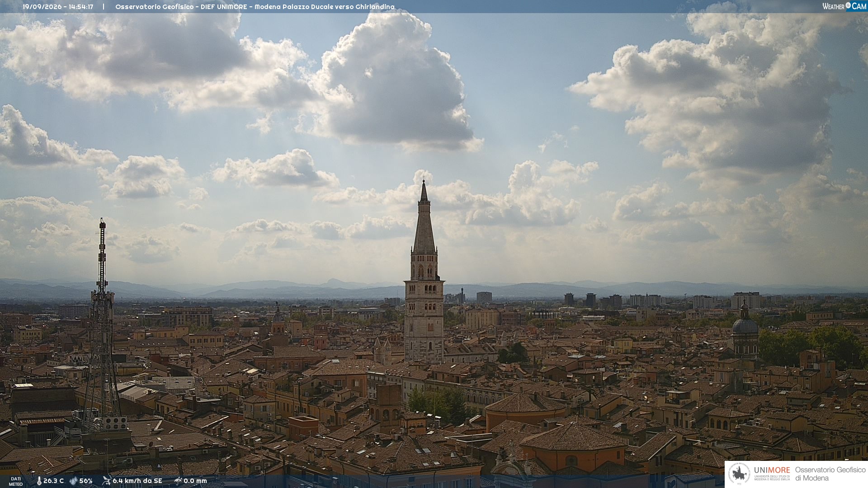Click the 0.0 mm rainfall value
868x488 pixels.
(x=195, y=481)
